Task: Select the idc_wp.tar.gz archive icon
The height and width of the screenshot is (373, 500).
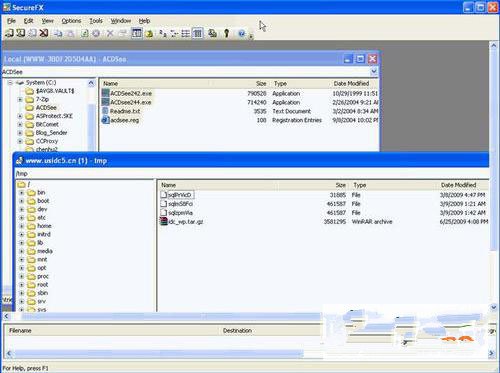Action: pyautogui.click(x=164, y=221)
